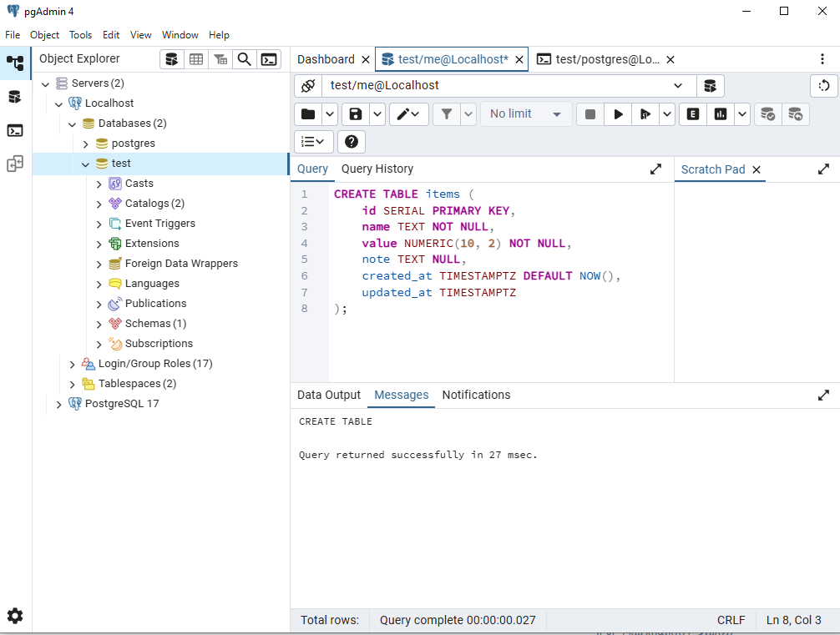This screenshot has width=840, height=635.
Task: Switch to the Data Output tab
Action: (329, 396)
